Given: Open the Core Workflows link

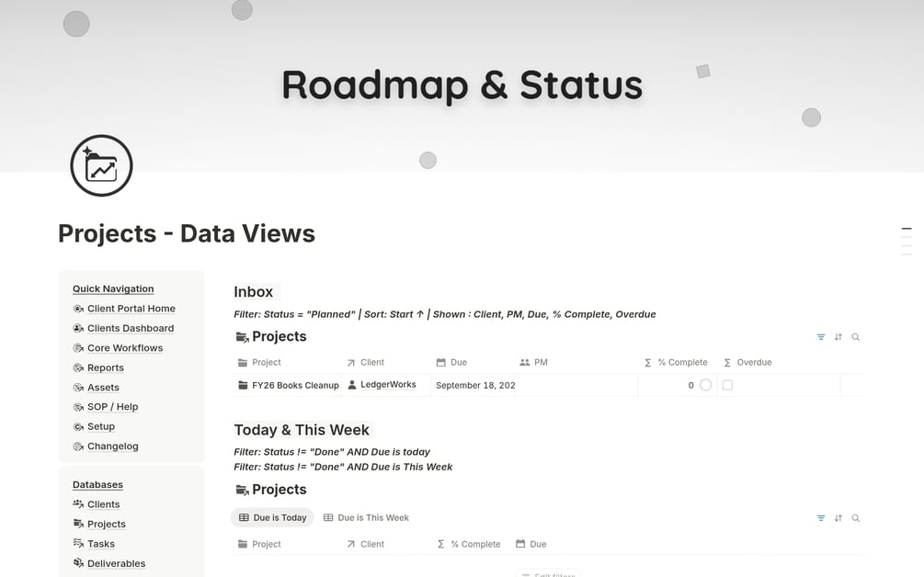Looking at the screenshot, I should [124, 348].
